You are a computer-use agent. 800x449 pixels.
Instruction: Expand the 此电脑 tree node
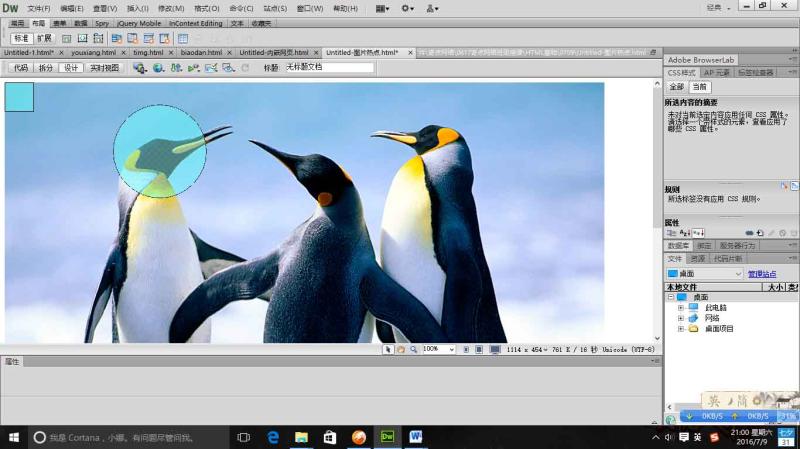[681, 307]
